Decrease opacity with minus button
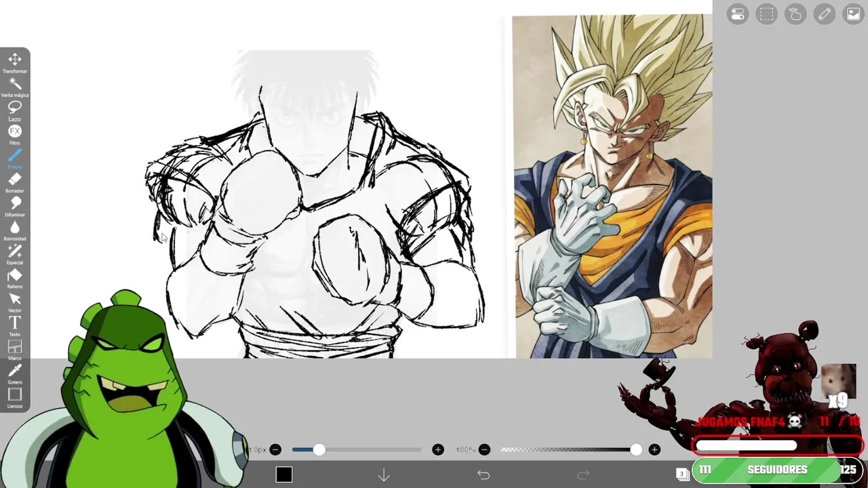Image resolution: width=868 pixels, height=488 pixels. (484, 449)
